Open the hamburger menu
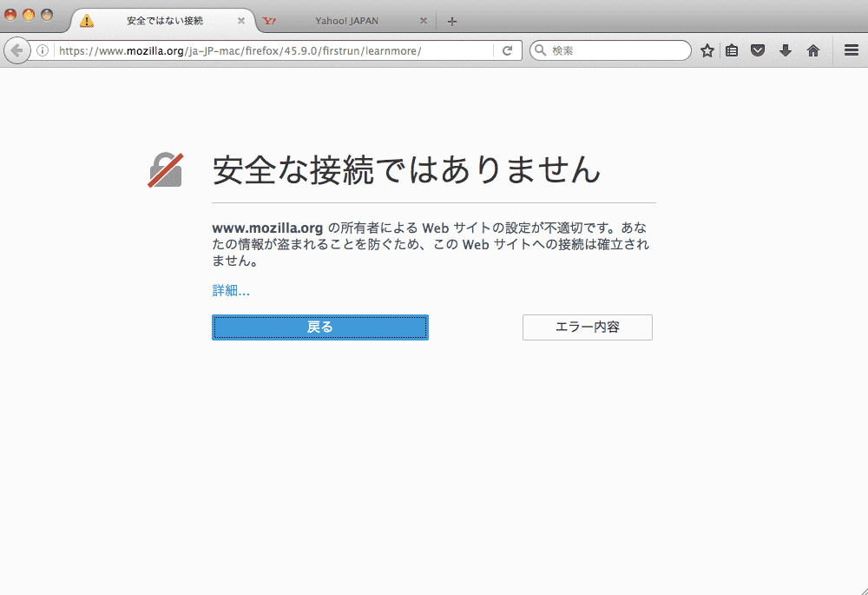Image resolution: width=868 pixels, height=595 pixels. click(852, 50)
